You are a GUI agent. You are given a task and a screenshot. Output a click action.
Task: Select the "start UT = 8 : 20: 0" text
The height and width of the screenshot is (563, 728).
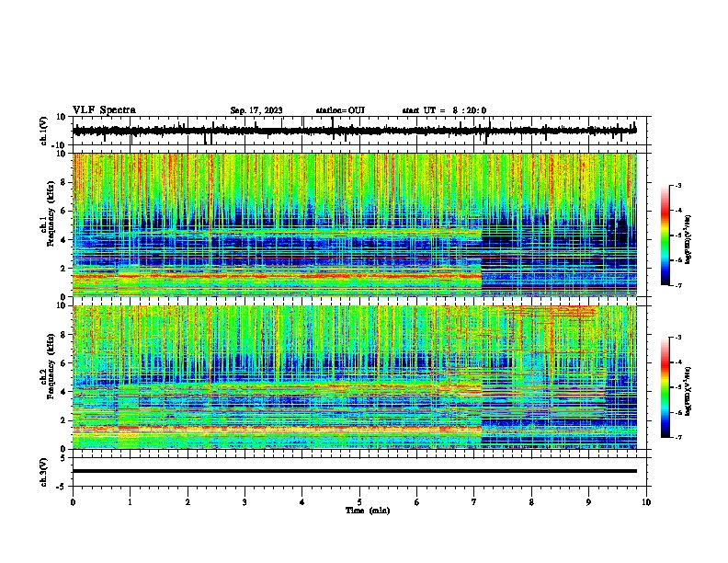pos(444,110)
